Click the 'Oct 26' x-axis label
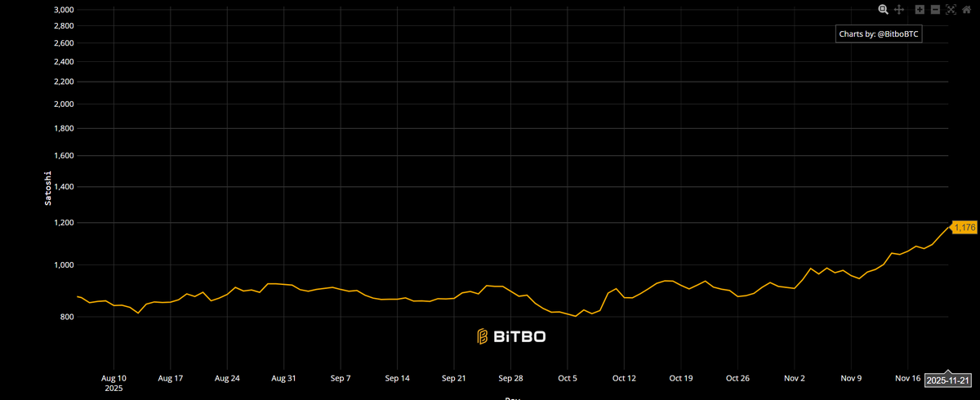 (737, 379)
